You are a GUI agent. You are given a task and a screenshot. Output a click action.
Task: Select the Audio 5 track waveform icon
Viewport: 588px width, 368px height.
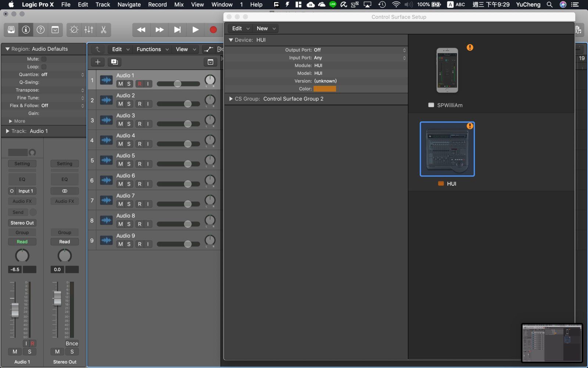point(106,160)
